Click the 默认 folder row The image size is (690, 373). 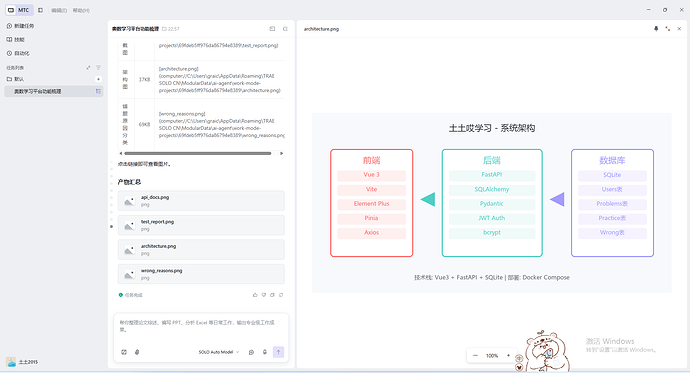pyautogui.click(x=54, y=79)
